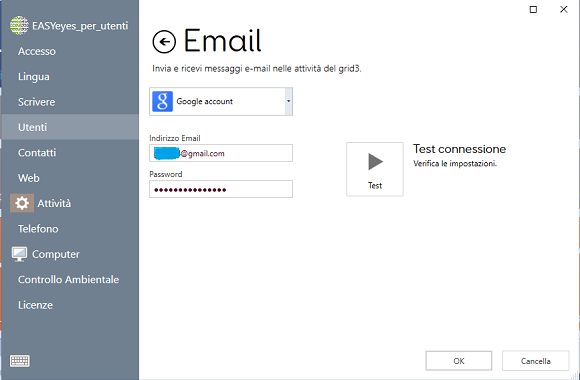
Task: Open the on-screen keyboard icon
Action: (20, 361)
